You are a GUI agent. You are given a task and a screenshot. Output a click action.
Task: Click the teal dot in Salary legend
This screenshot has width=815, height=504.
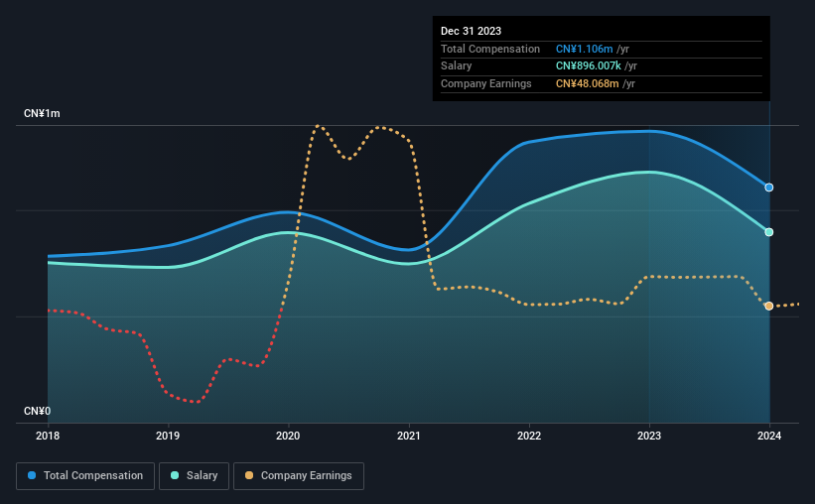coord(175,475)
